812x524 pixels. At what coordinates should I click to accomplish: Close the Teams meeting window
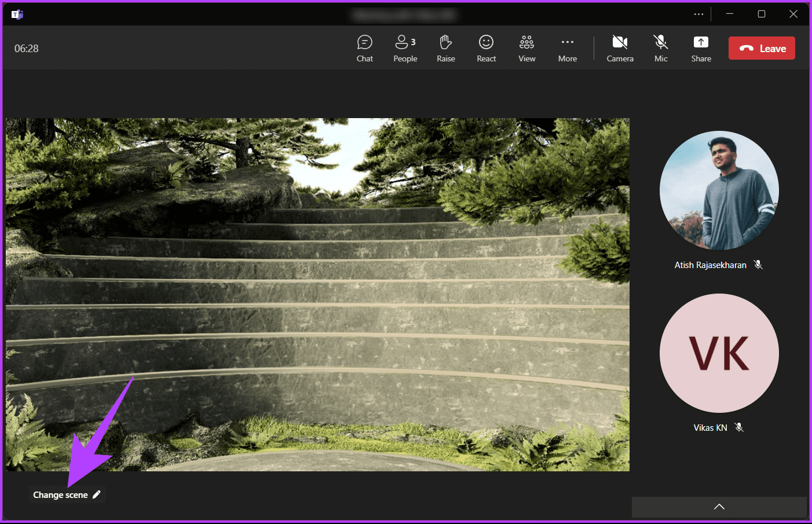[x=793, y=14]
